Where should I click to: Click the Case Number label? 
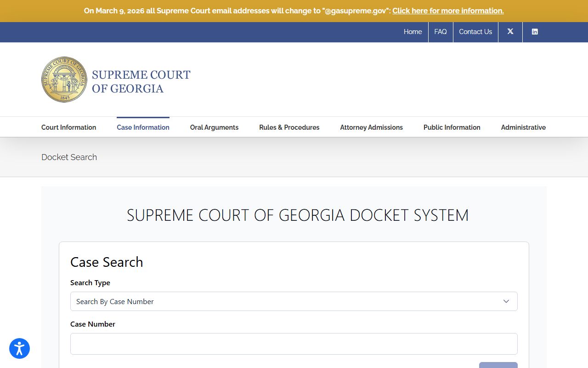93,324
